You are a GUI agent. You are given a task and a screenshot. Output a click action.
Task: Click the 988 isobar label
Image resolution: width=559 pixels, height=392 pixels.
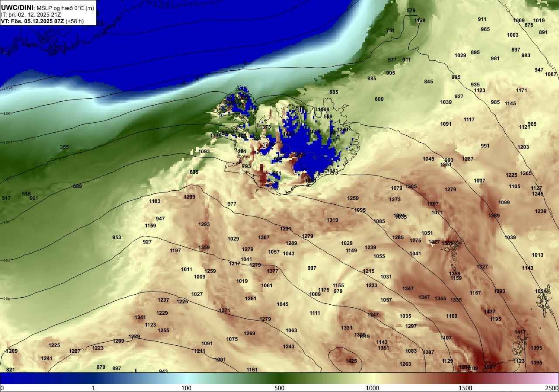point(6,299)
